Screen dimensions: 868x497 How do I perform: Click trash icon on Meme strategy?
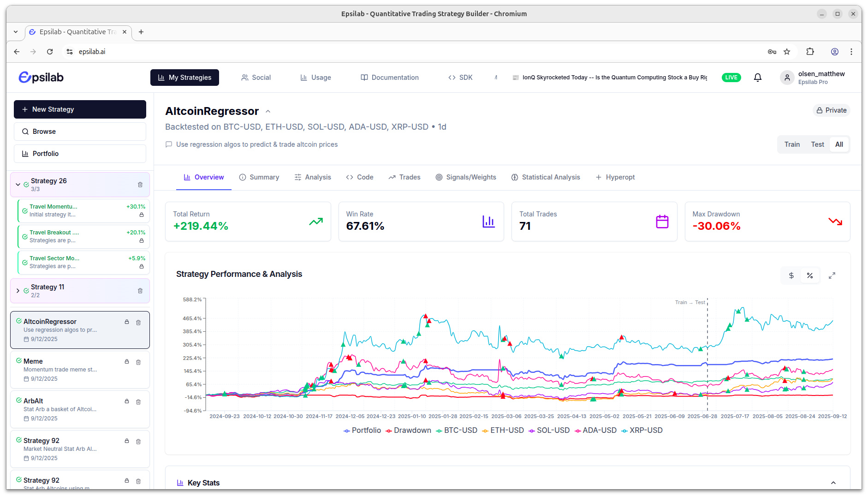tap(138, 362)
